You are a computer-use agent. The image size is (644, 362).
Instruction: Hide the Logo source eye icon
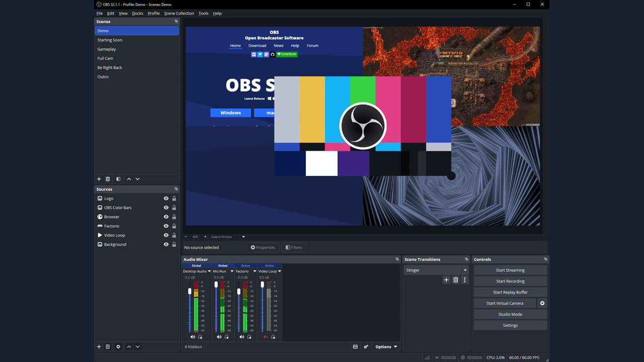point(166,199)
